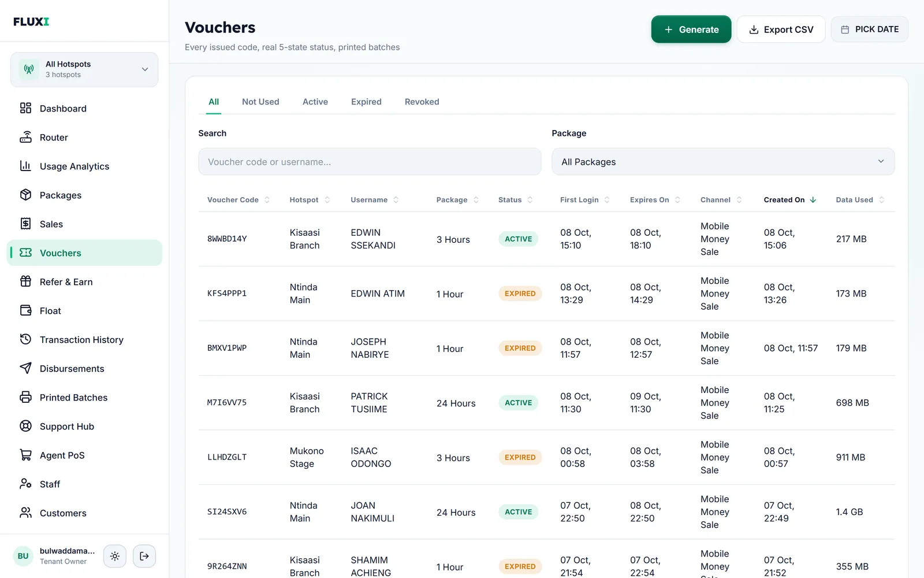Toggle the light/dark theme button

[x=115, y=556]
